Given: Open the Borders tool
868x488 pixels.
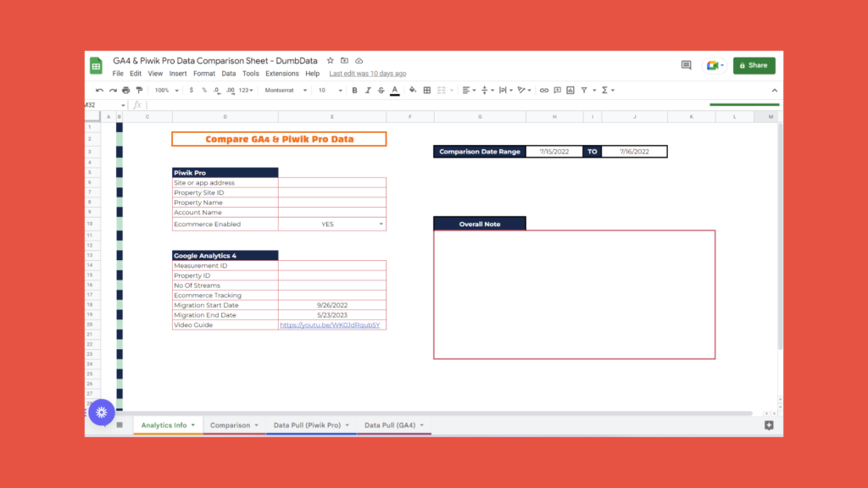Looking at the screenshot, I should (427, 90).
